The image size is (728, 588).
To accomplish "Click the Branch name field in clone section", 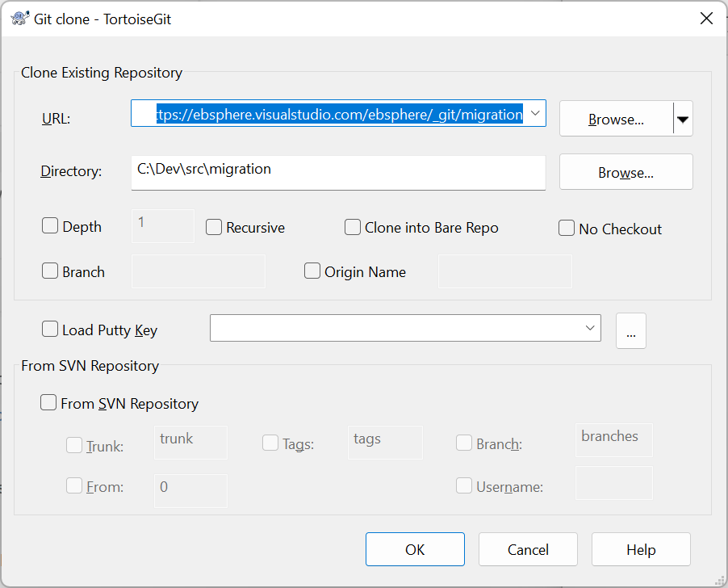I will click(199, 271).
